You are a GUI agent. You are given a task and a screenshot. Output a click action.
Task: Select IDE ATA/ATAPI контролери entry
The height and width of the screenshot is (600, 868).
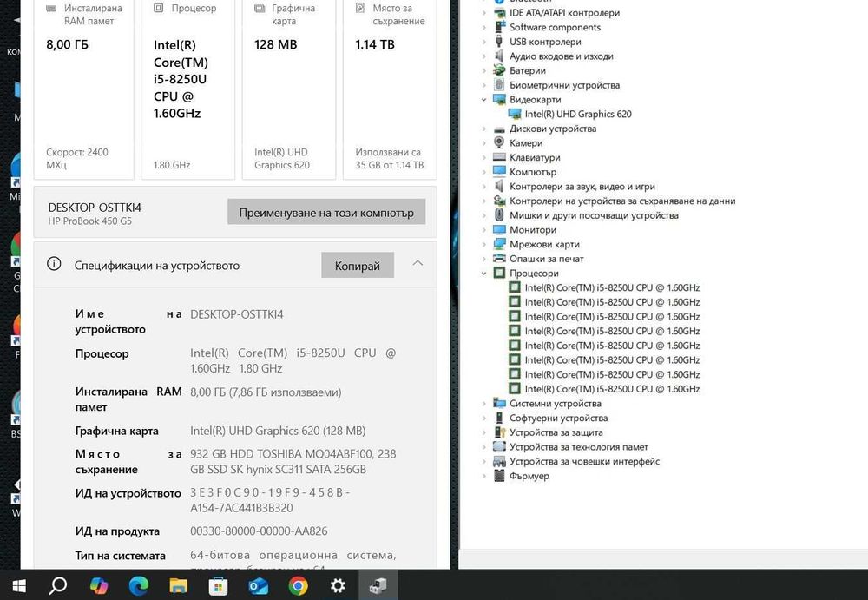pyautogui.click(x=565, y=13)
